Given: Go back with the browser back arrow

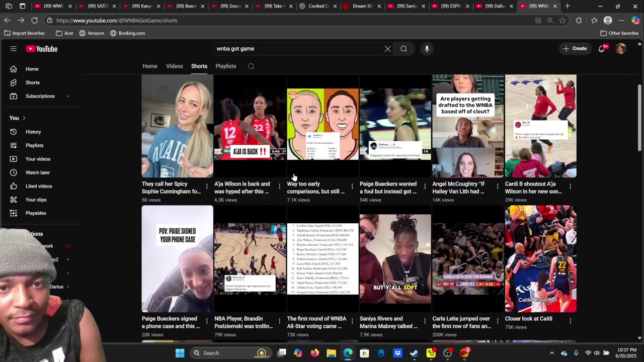Looking at the screenshot, I should (7, 21).
